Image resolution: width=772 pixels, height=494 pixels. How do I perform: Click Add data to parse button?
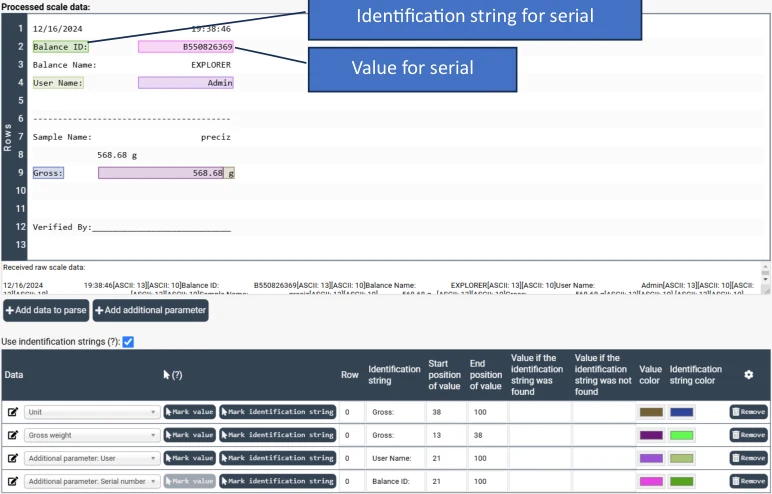click(x=46, y=310)
